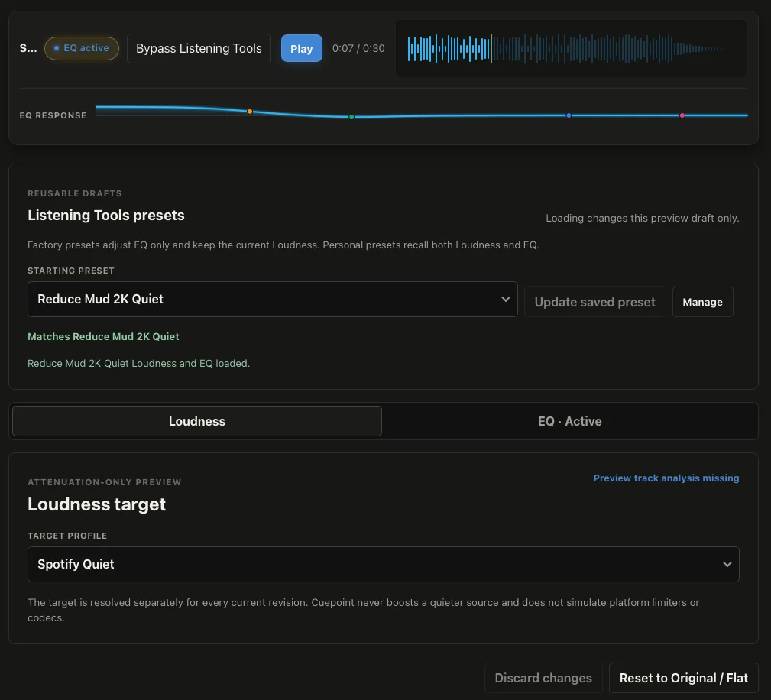
Task: Select the pink EQ band point
Action: [x=682, y=115]
